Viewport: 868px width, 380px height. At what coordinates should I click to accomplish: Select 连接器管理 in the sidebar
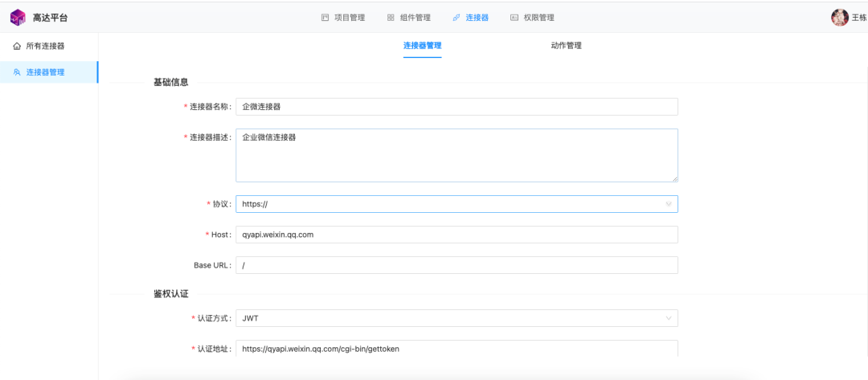coord(49,72)
